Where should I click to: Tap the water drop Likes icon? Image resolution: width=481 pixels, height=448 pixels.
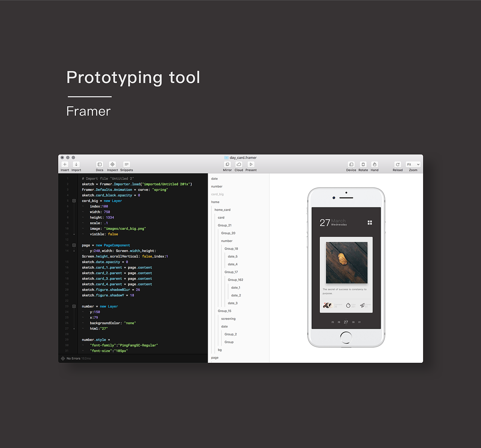pyautogui.click(x=348, y=305)
